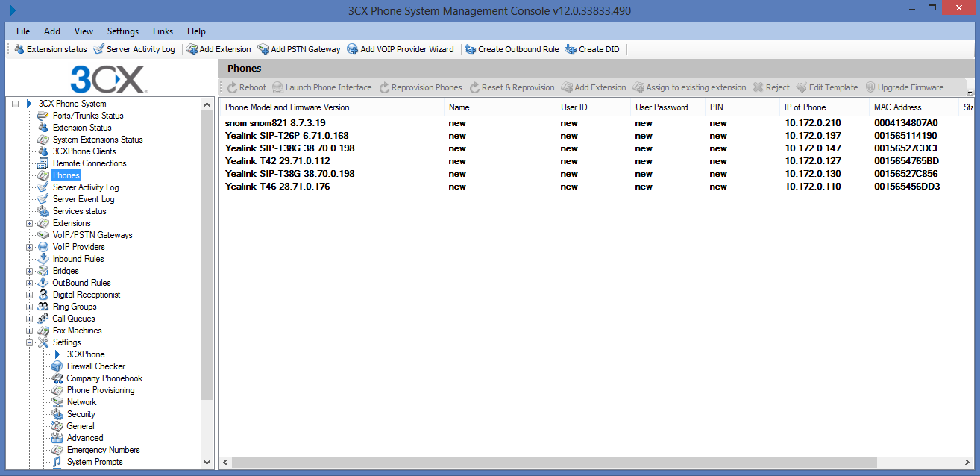The height and width of the screenshot is (476, 980).
Task: Open the Links menu
Action: [163, 31]
